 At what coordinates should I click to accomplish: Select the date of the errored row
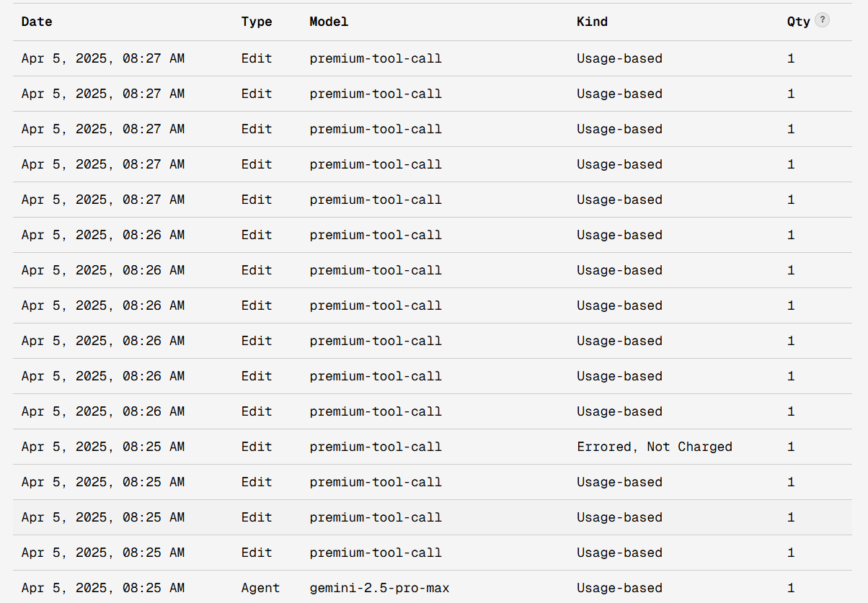103,447
